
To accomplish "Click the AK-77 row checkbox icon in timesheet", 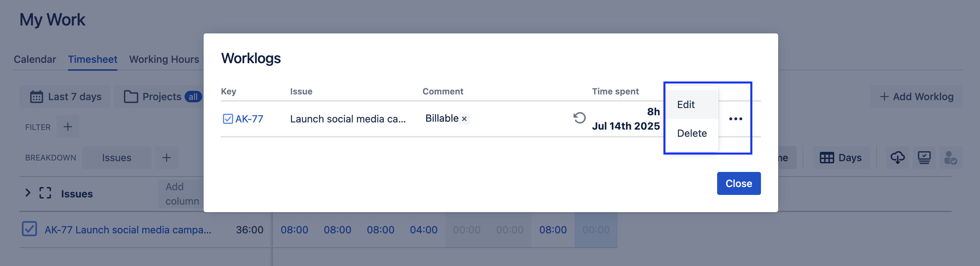I will [x=29, y=229].
